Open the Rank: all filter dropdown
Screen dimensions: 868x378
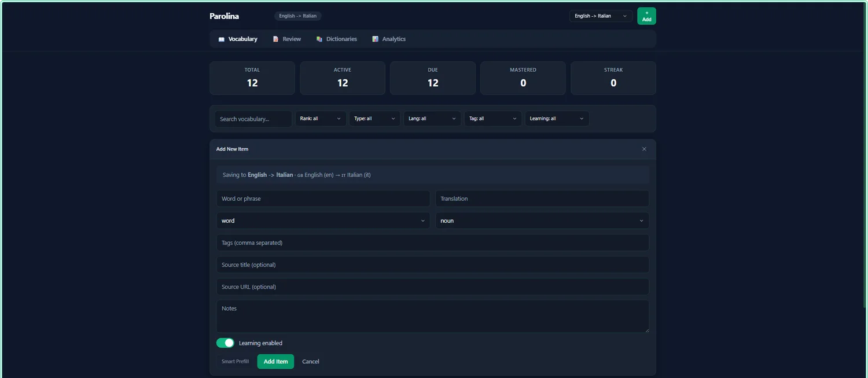coord(321,119)
